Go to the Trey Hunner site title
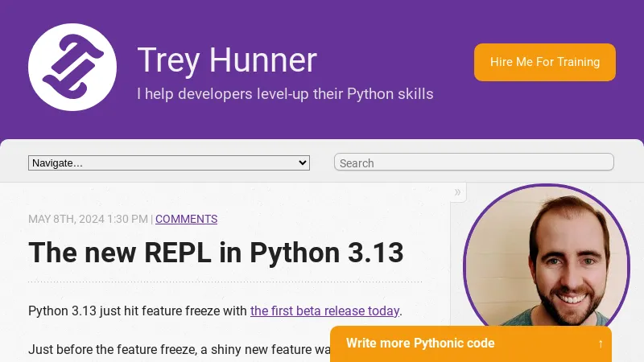This screenshot has height=362, width=644. pos(227,60)
